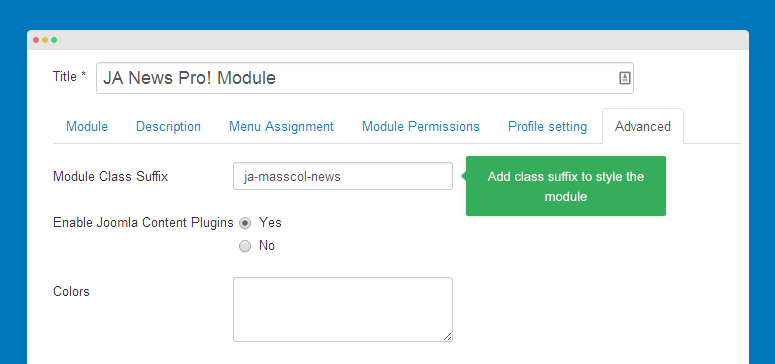The height and width of the screenshot is (364, 775).
Task: Click inside the empty Colors text area
Action: 343,310
